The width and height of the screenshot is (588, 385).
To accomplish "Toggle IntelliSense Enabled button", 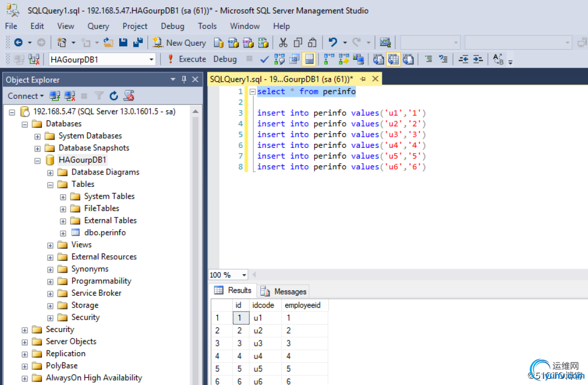I will coord(309,59).
